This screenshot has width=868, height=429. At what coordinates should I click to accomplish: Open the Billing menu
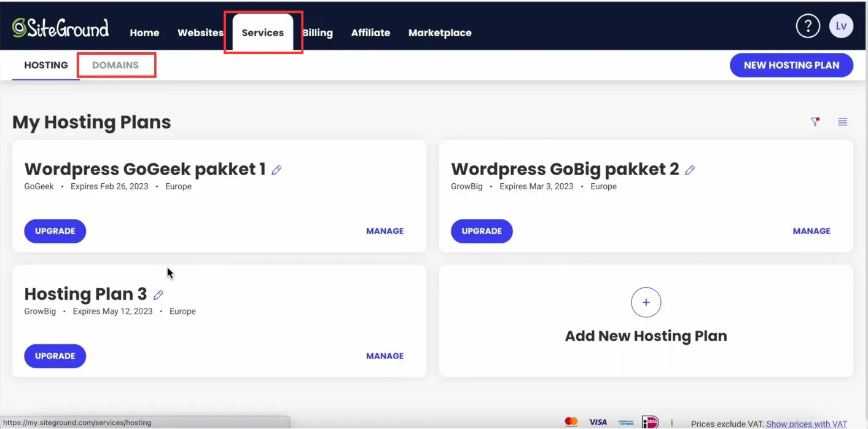(318, 33)
